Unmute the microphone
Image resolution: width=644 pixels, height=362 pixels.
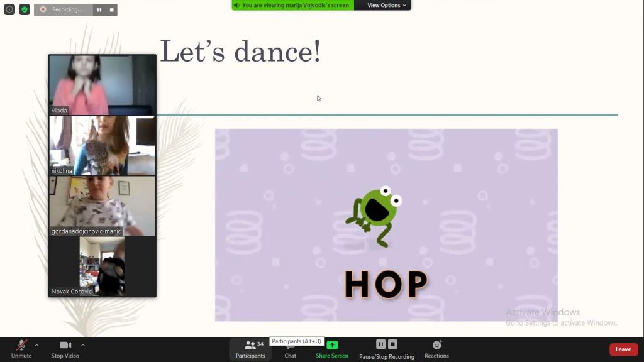(x=21, y=349)
